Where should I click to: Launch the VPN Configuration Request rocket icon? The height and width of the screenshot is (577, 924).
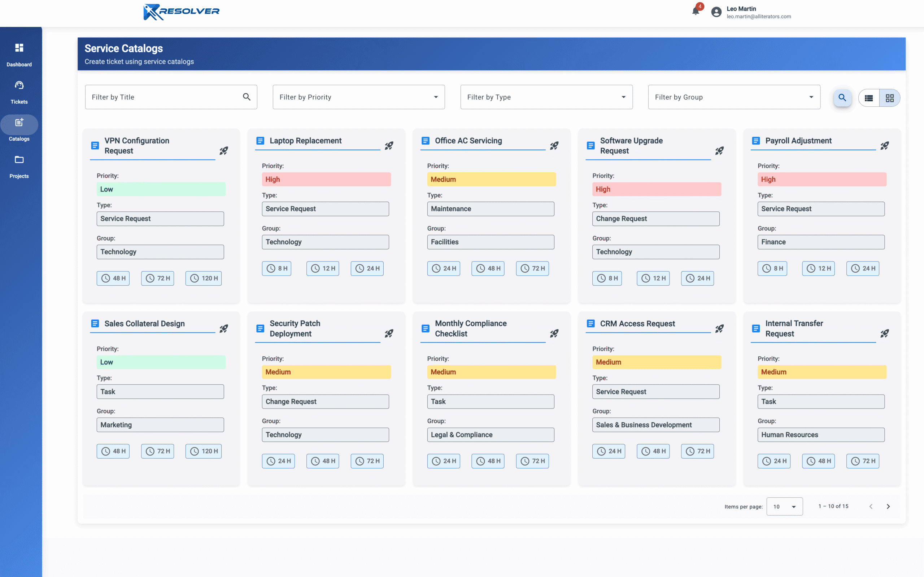224,150
